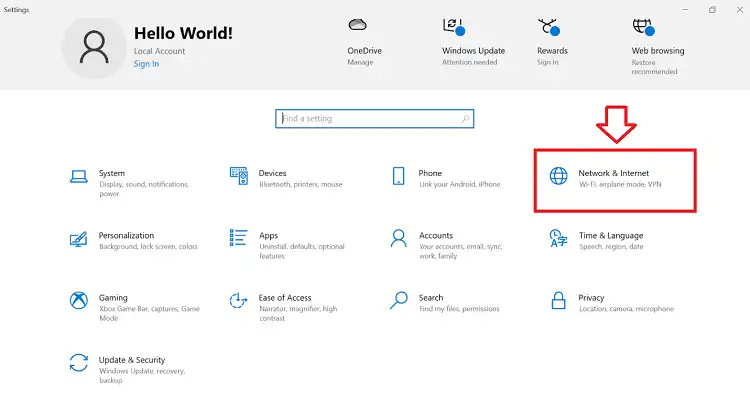Click the Privacy lock icon
This screenshot has height=401, width=750.
[x=558, y=301]
